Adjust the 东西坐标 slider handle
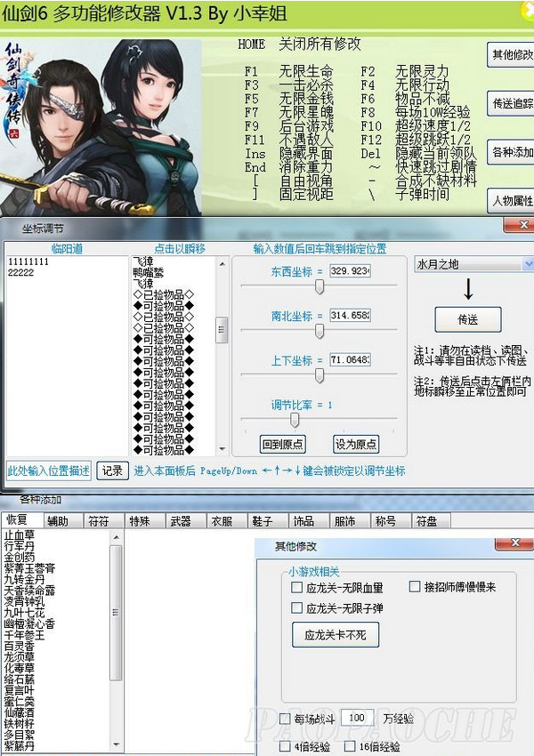Image resolution: width=534 pixels, height=756 pixels. tap(320, 287)
